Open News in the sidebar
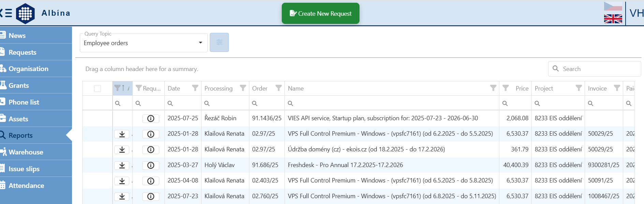Screen dimensions: 644x204 [x=36, y=35]
